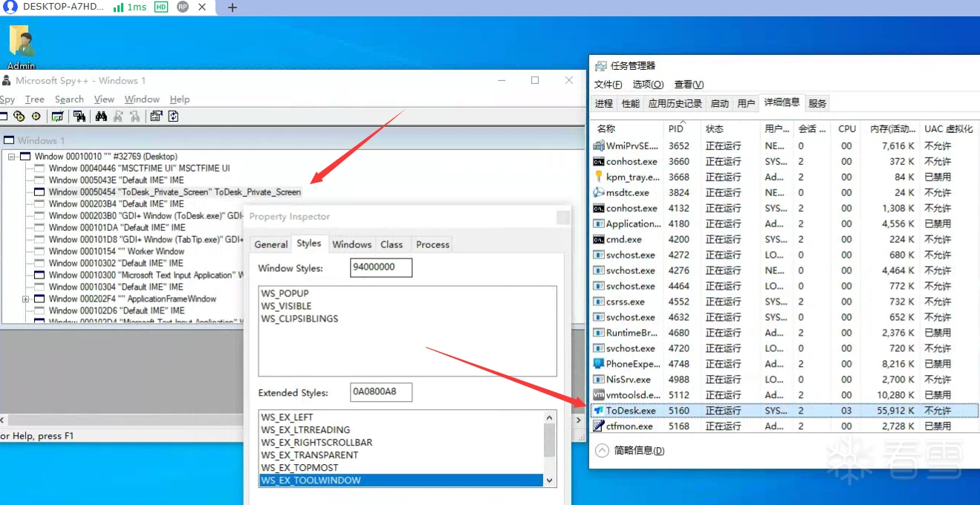Click the Extended Styles value field 0A0800A8

381,392
